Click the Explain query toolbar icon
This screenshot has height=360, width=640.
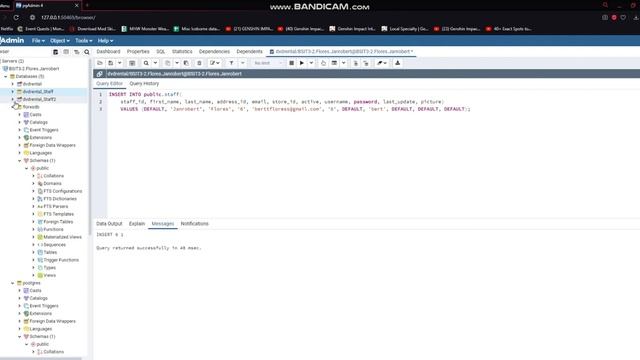(323, 63)
